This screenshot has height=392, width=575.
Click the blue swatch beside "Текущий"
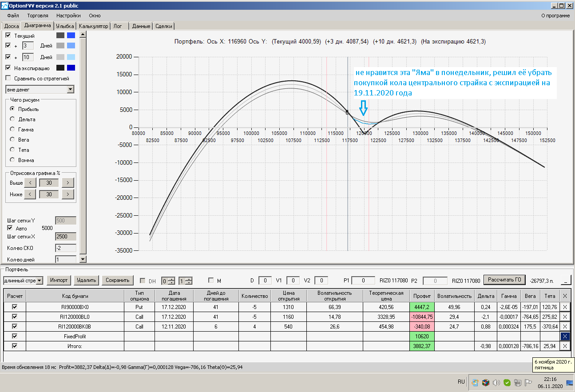click(x=71, y=35)
